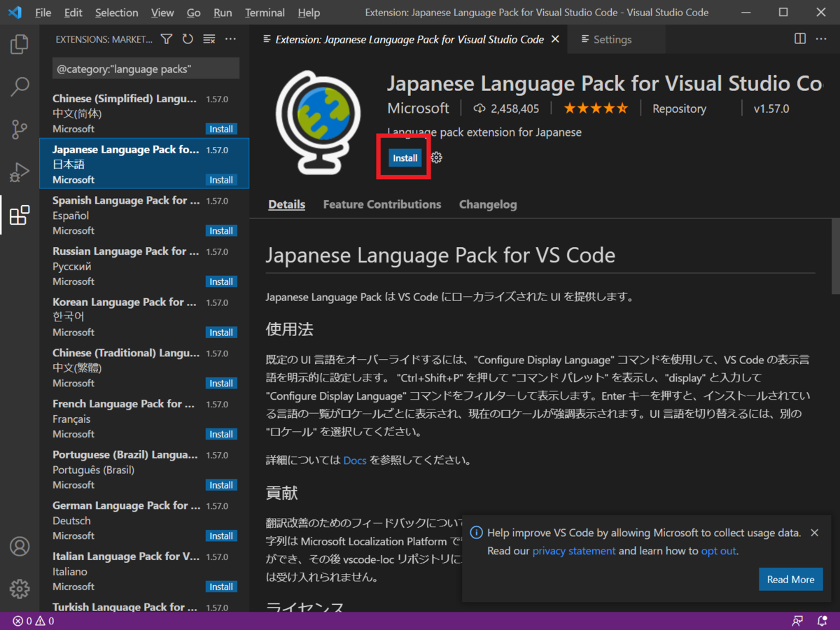Click Read More in the notification
The width and height of the screenshot is (840, 630).
(791, 580)
